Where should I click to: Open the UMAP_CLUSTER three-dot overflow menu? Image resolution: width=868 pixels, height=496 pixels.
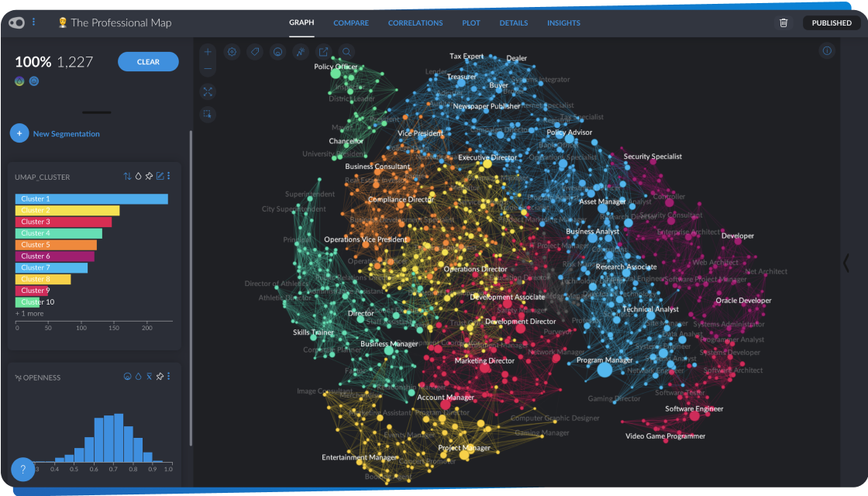169,176
